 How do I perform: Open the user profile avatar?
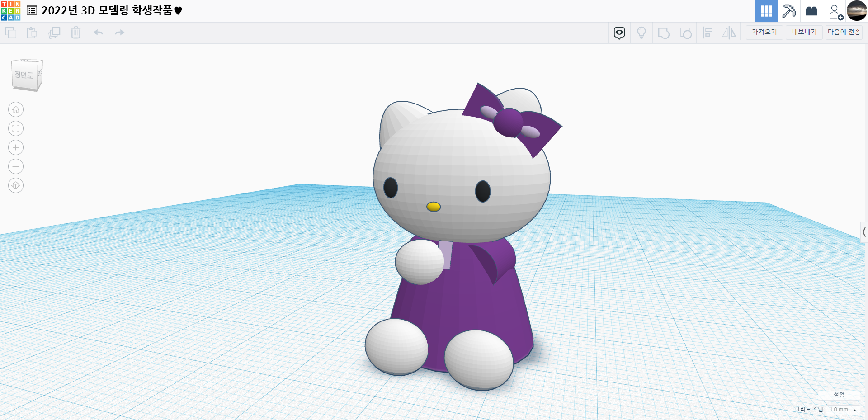[857, 10]
